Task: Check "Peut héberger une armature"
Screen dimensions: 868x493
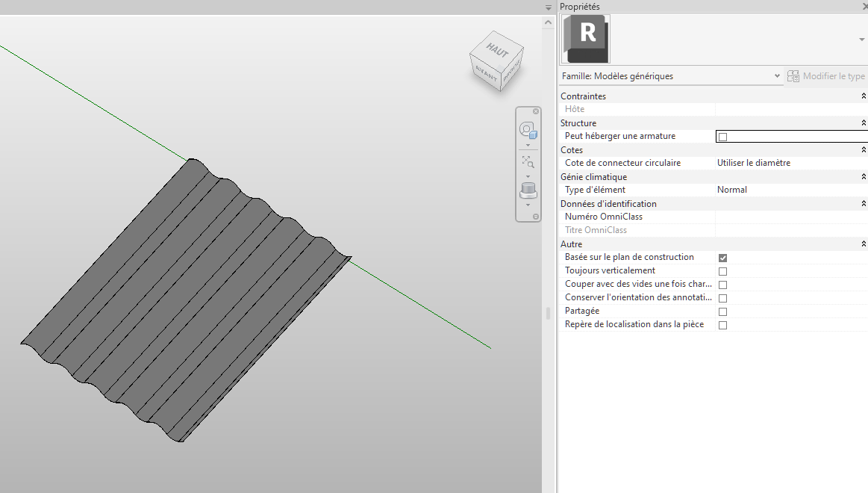Action: coord(722,136)
